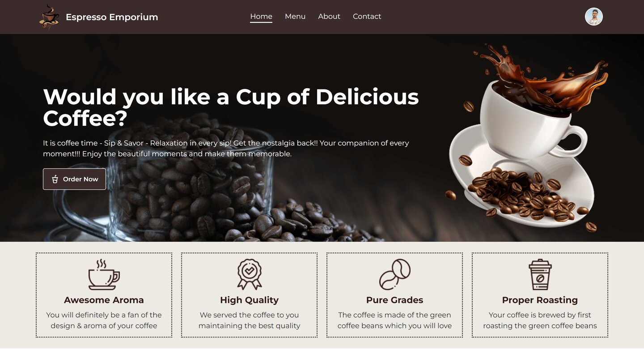Click the Espresso Emporium brand name
The height and width of the screenshot is (349, 644).
(112, 17)
